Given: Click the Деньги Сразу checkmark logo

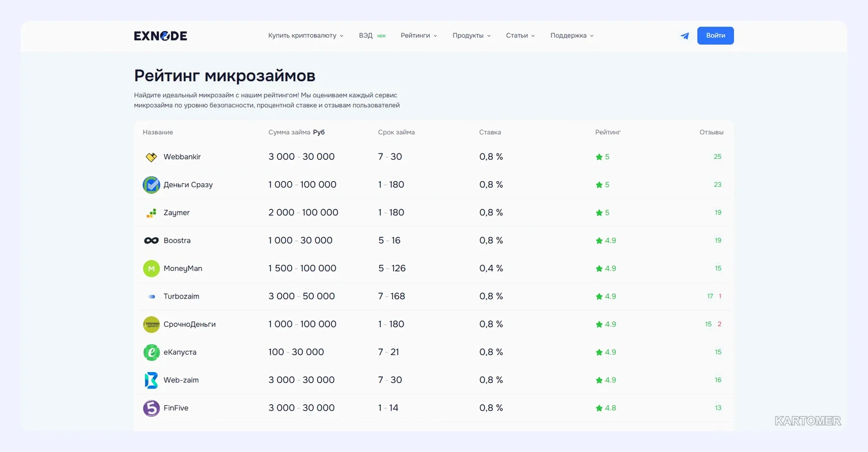Looking at the screenshot, I should (151, 185).
